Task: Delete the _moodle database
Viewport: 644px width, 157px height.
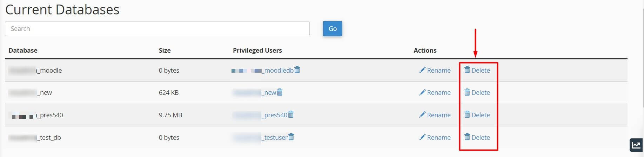Action: (x=477, y=70)
